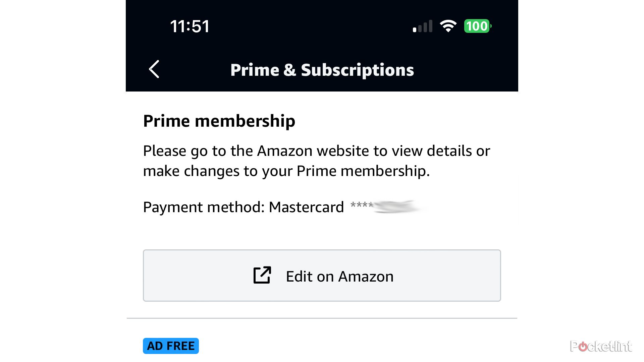
Task: Tap the Prime & Subscriptions title
Action: pyautogui.click(x=322, y=70)
